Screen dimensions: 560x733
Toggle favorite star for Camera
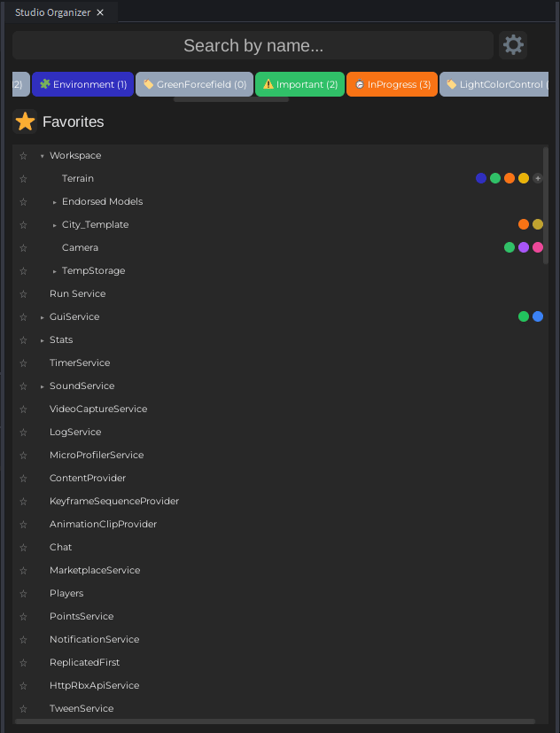24,248
